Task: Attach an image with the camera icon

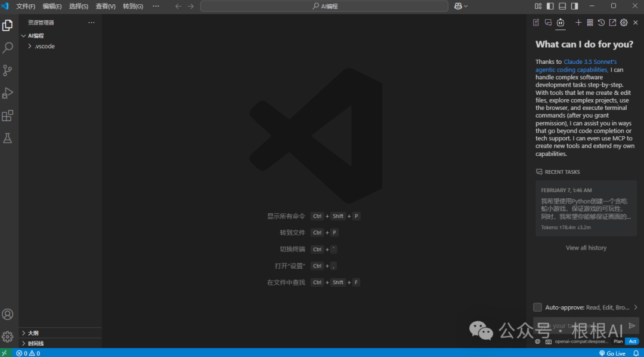Action: coord(549,341)
